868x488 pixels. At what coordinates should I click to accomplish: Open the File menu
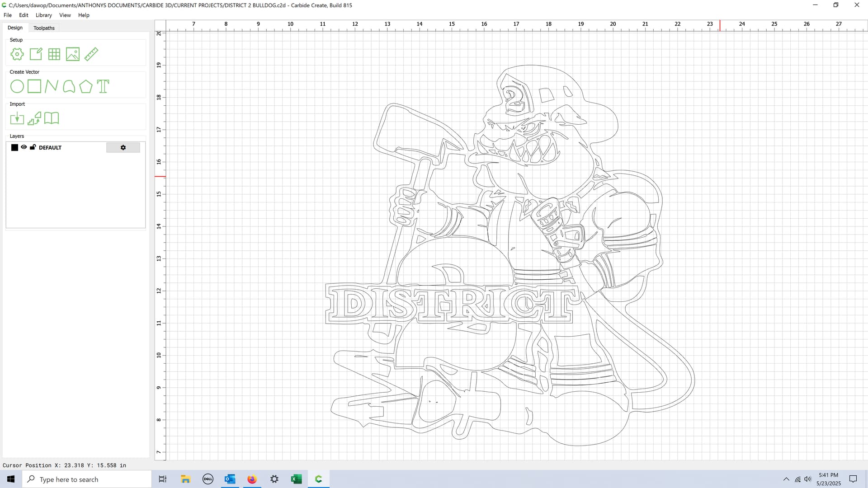[x=8, y=15]
